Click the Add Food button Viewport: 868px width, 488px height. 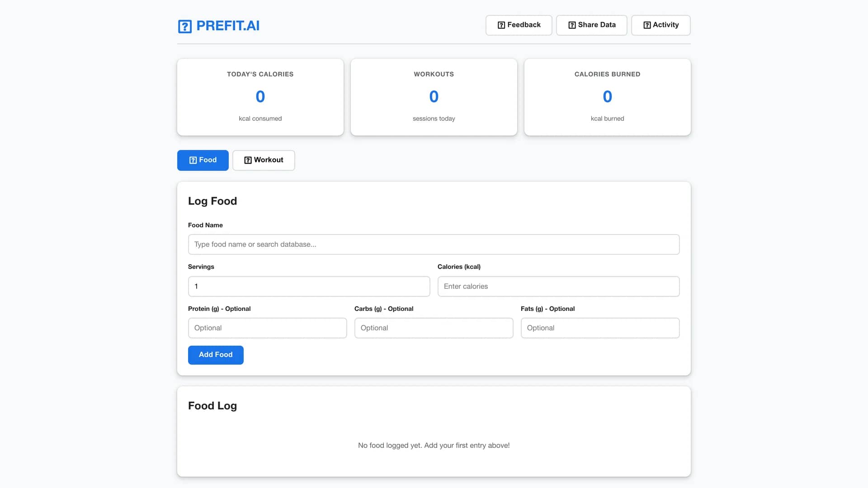[x=216, y=355]
